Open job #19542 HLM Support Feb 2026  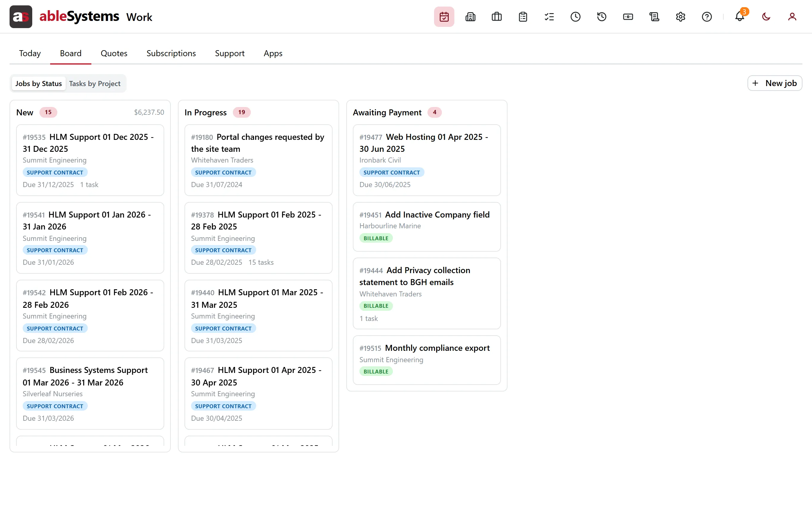coord(90,316)
